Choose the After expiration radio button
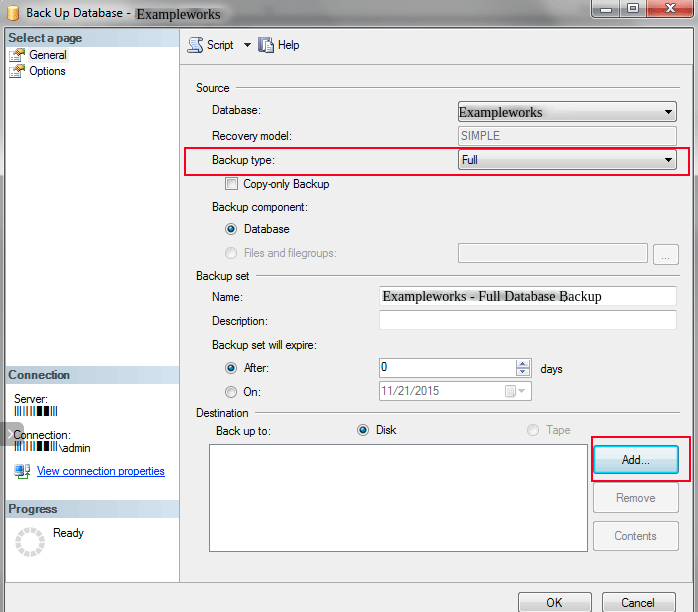Screen dimensions: 698x612 [x=231, y=368]
